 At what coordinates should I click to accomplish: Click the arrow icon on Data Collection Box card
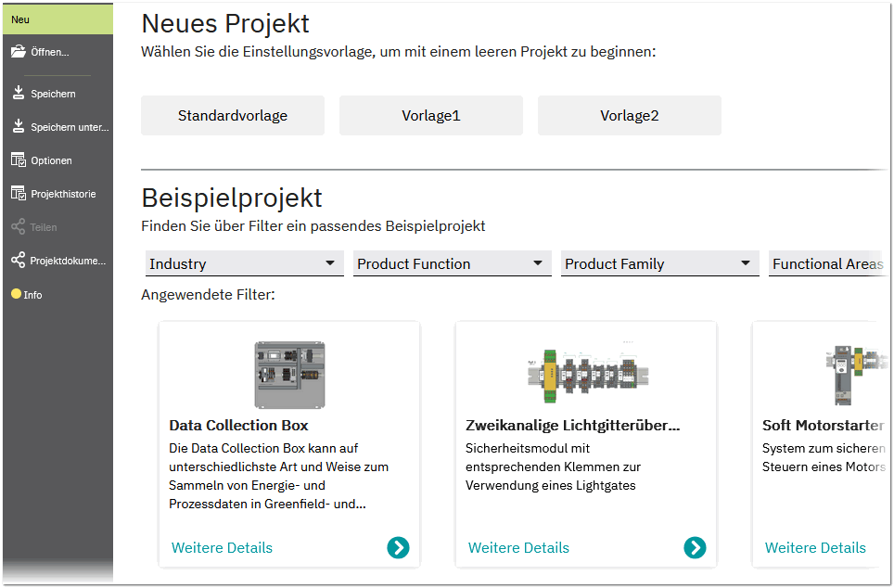tap(398, 547)
